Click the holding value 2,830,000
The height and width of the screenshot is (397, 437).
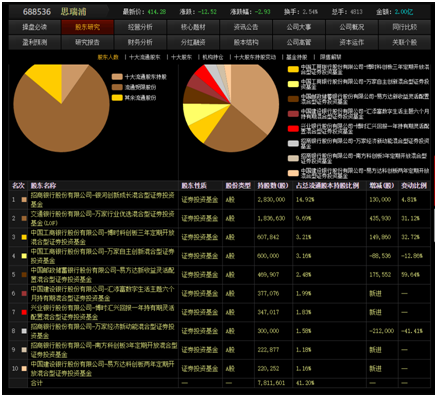[271, 200]
